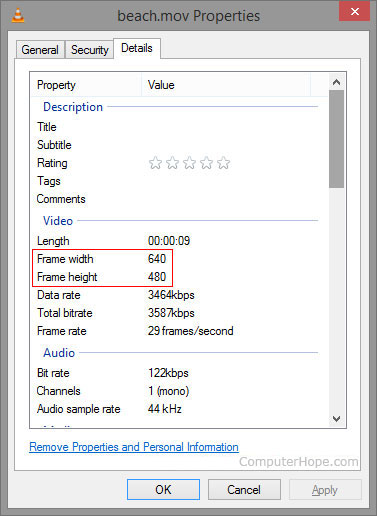Click the Apply button
The height and width of the screenshot is (516, 377).
[325, 490]
